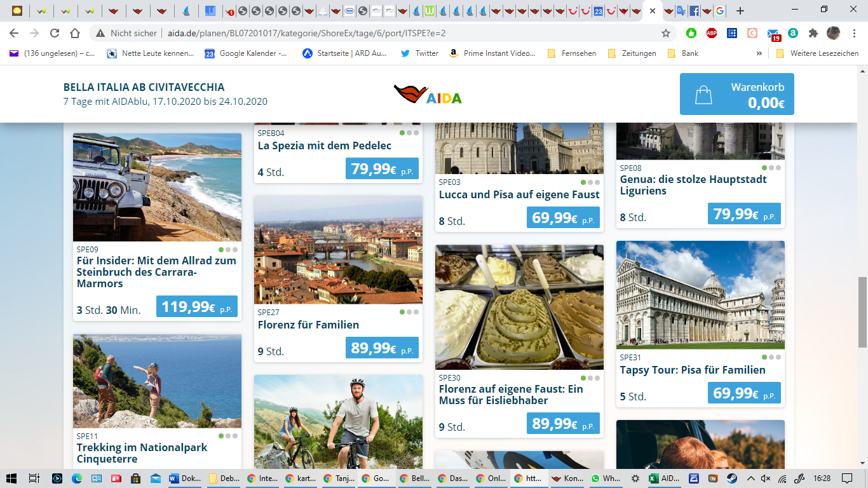This screenshot has width=868, height=488.
Task: Go to browser home page
Action: pyautogui.click(x=75, y=33)
